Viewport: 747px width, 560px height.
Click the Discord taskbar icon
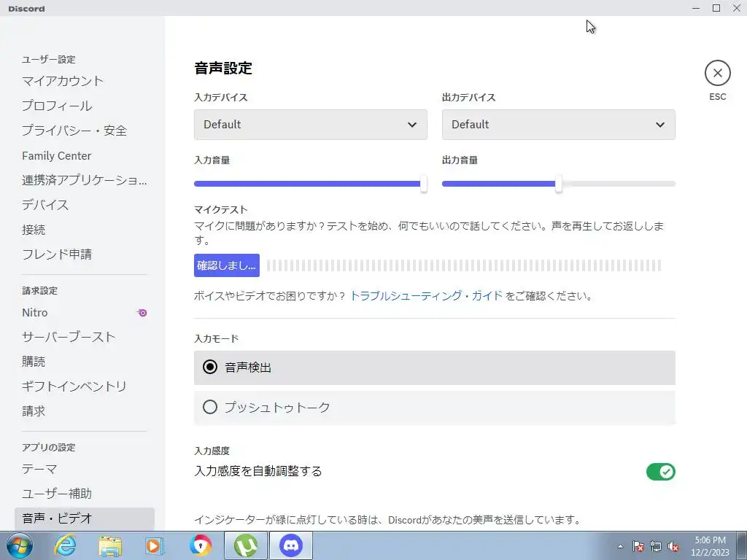tap(291, 545)
